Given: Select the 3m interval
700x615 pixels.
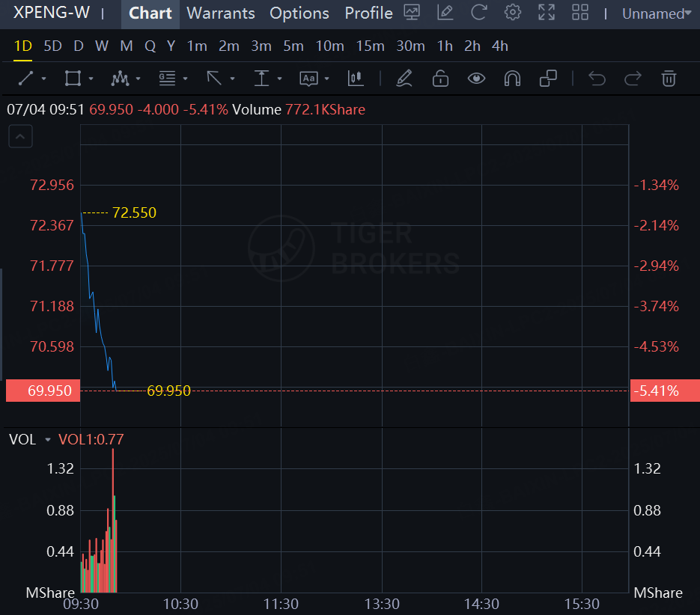Looking at the screenshot, I should pos(261,46).
